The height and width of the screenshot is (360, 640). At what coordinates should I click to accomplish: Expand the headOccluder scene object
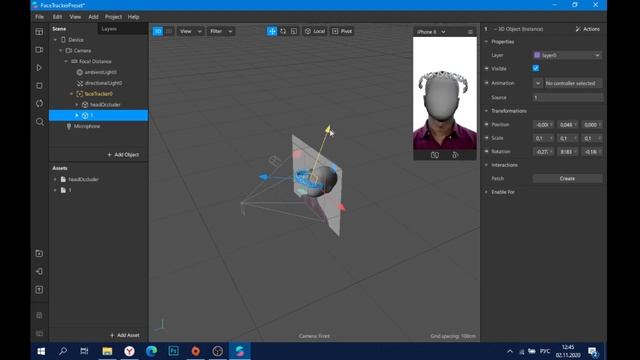point(77,104)
